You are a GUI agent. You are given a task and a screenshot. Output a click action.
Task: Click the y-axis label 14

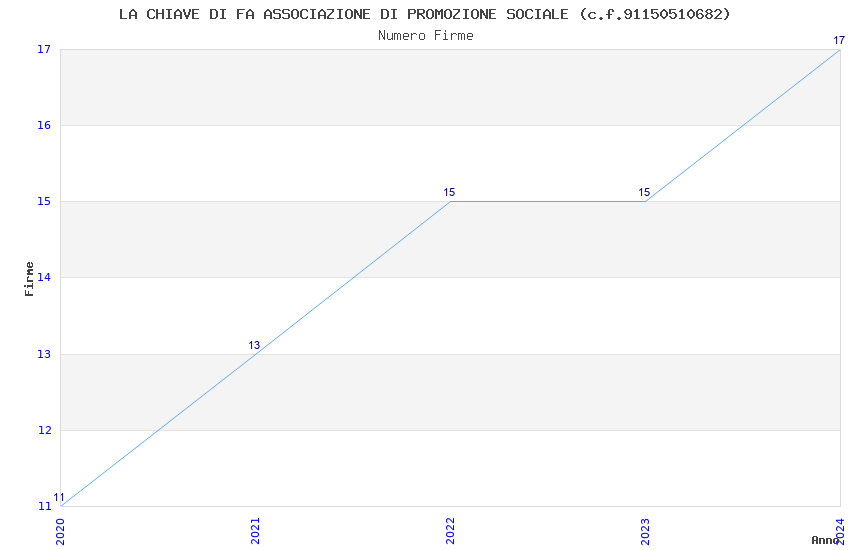pyautogui.click(x=44, y=277)
